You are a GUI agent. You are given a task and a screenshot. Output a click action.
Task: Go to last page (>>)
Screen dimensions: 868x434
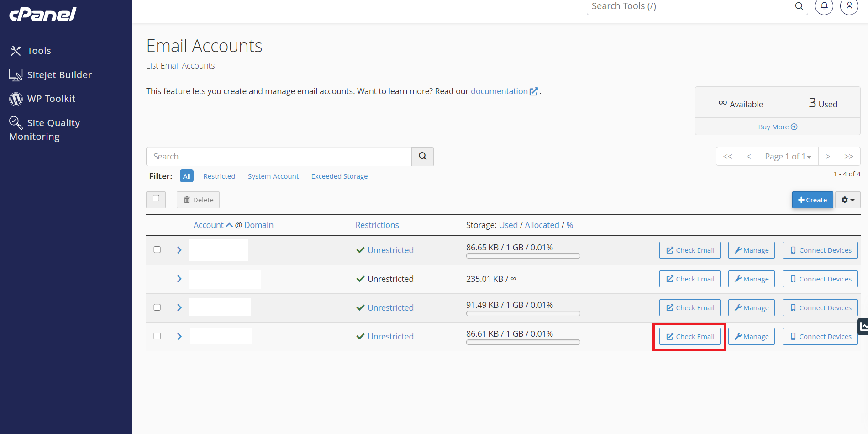click(849, 156)
